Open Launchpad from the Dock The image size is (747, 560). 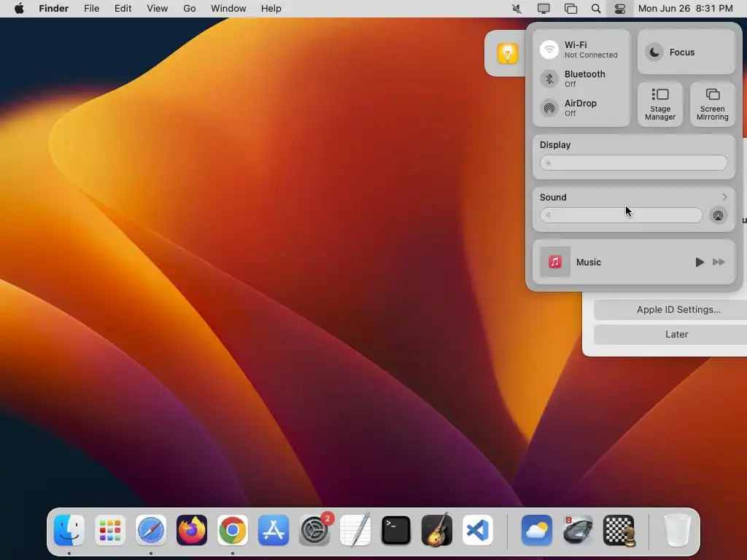(x=110, y=530)
